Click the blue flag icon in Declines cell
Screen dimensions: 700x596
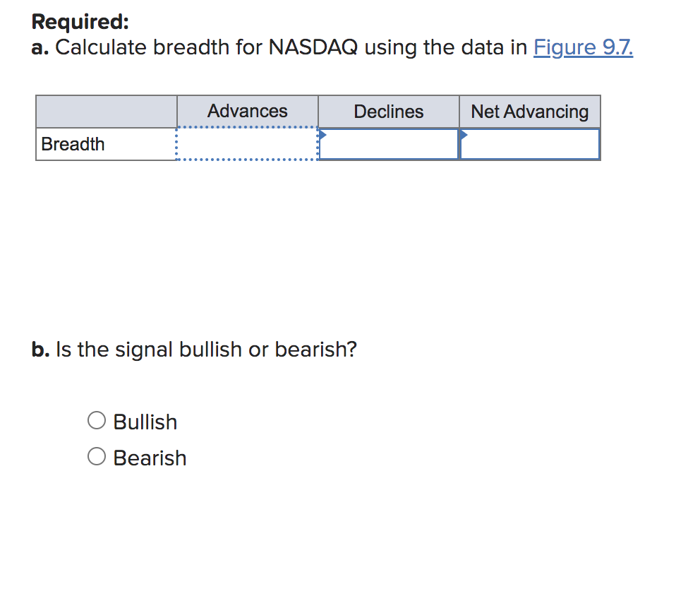tap(323, 133)
